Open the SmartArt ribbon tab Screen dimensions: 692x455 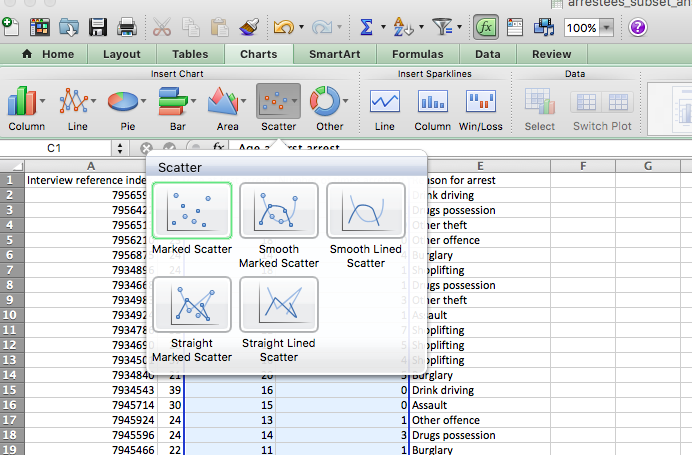pyautogui.click(x=335, y=54)
